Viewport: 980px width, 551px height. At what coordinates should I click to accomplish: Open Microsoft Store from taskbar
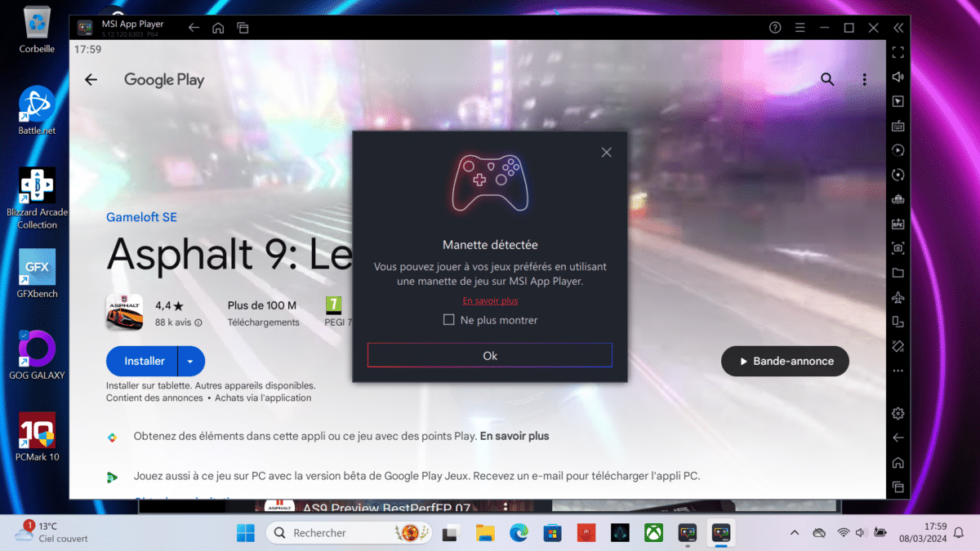point(552,533)
